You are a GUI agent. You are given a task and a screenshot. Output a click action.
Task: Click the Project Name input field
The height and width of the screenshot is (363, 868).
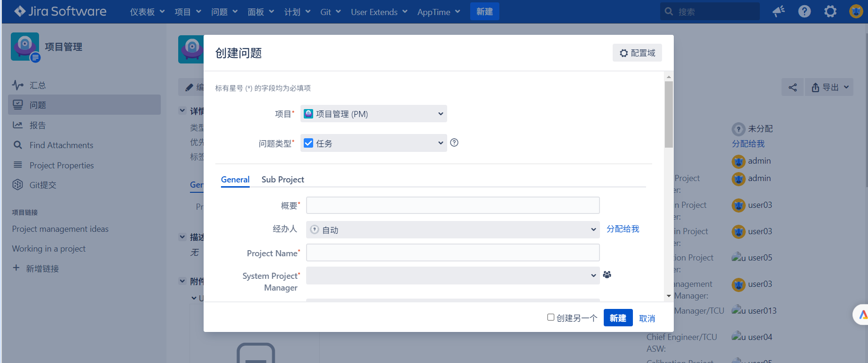453,252
